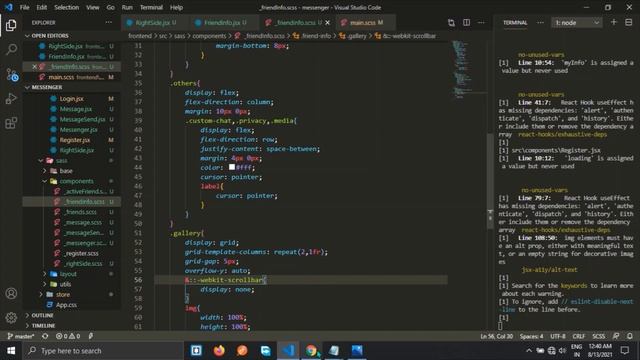The image size is (640, 360).
Task: Synchronize changes in status bar
Action: click(x=45, y=336)
